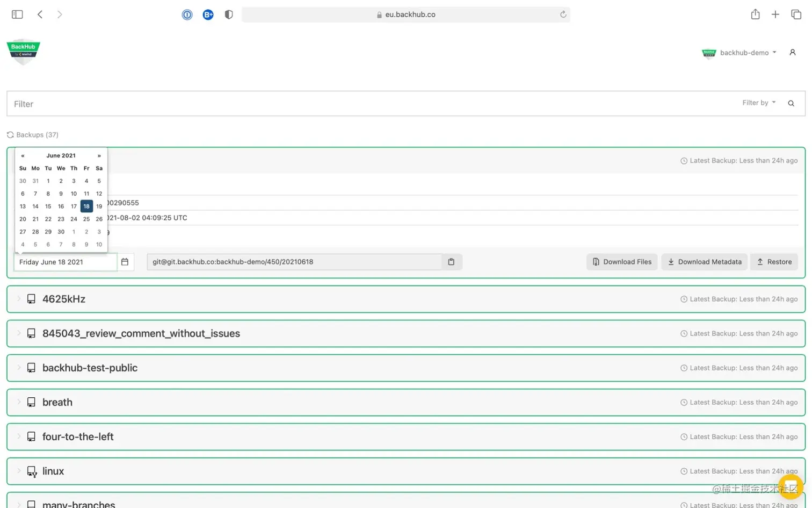This screenshot has width=812, height=508.
Task: Open the date picker calendar icon
Action: click(x=125, y=262)
